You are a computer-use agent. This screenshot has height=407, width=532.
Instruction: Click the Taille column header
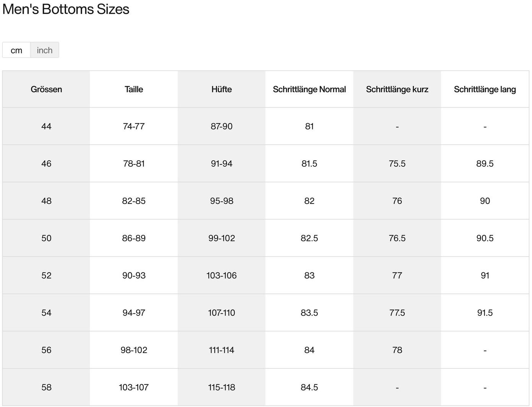click(134, 89)
